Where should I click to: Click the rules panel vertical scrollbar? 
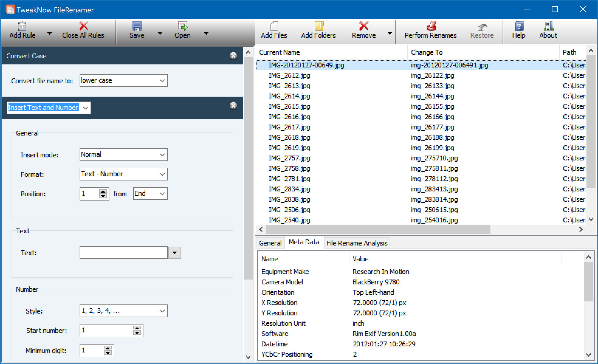248,168
